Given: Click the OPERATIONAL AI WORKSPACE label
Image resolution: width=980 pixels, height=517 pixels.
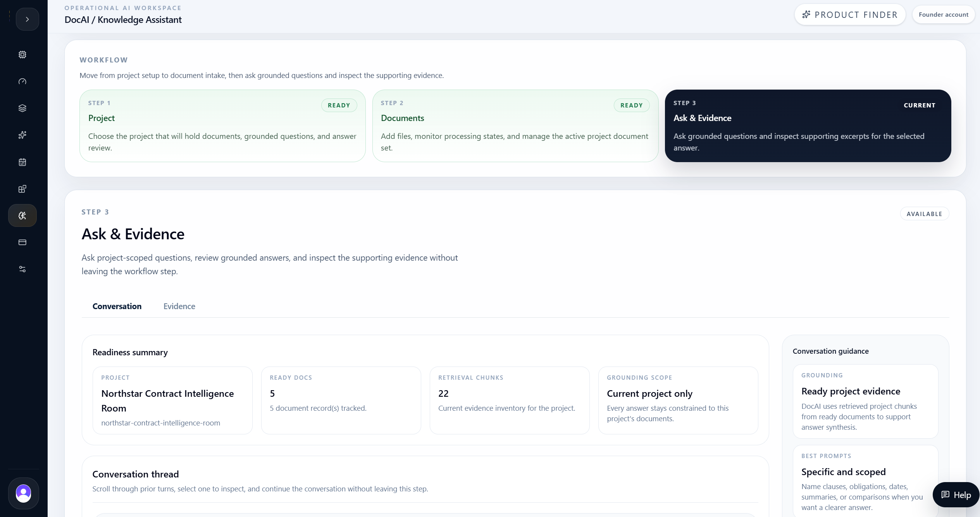Looking at the screenshot, I should point(123,8).
